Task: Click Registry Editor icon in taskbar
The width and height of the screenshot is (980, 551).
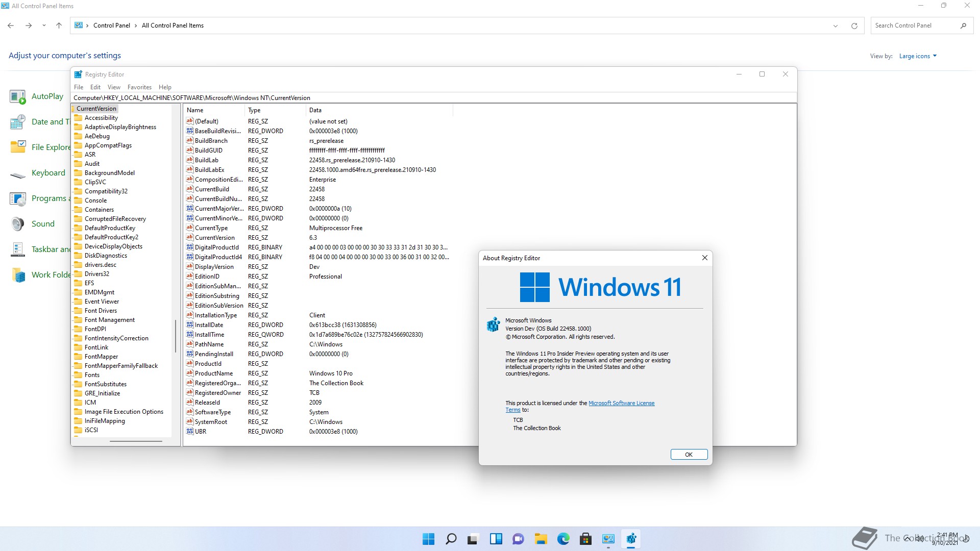Action: click(631, 539)
